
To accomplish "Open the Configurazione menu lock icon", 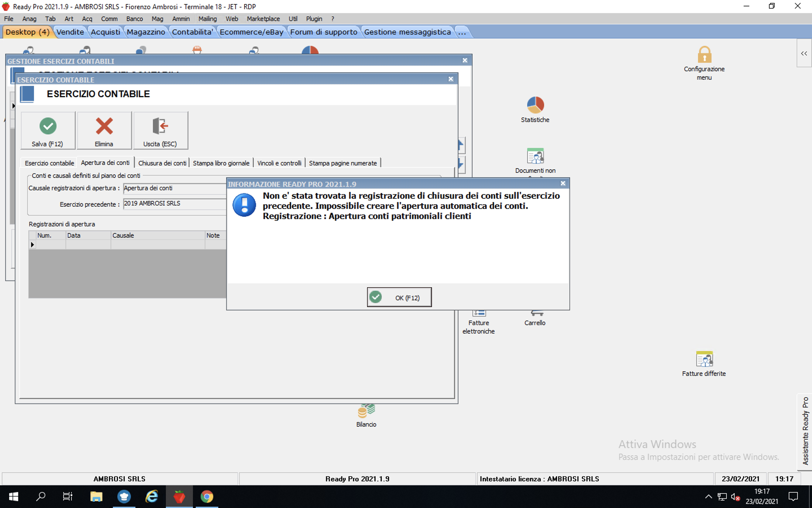I will pyautogui.click(x=704, y=63).
